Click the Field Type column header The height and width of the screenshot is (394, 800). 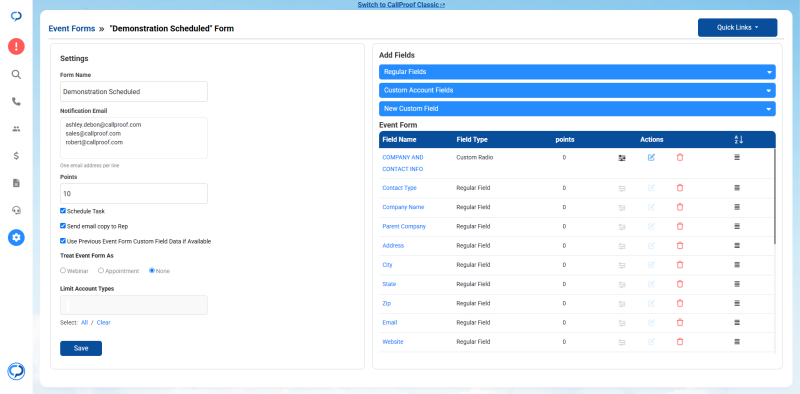point(472,139)
